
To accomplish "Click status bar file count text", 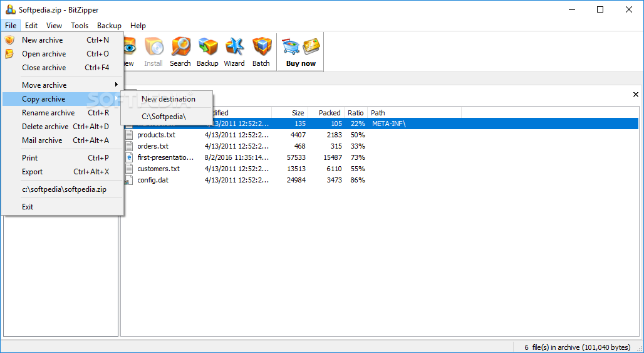I will coord(577,347).
